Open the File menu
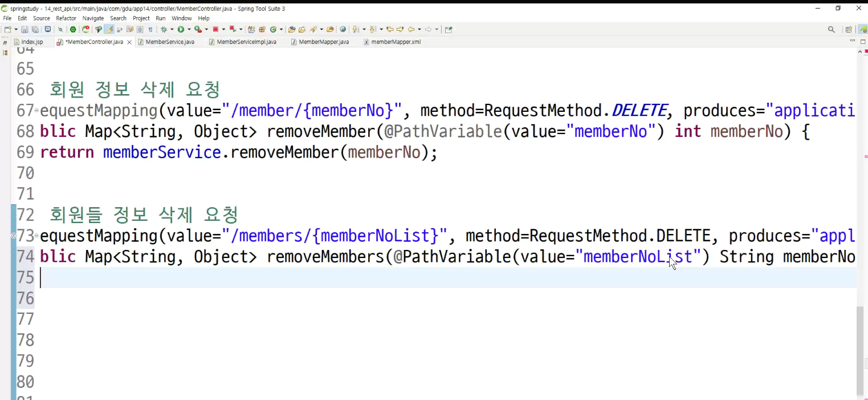Image resolution: width=868 pixels, height=400 pixels. [x=7, y=18]
